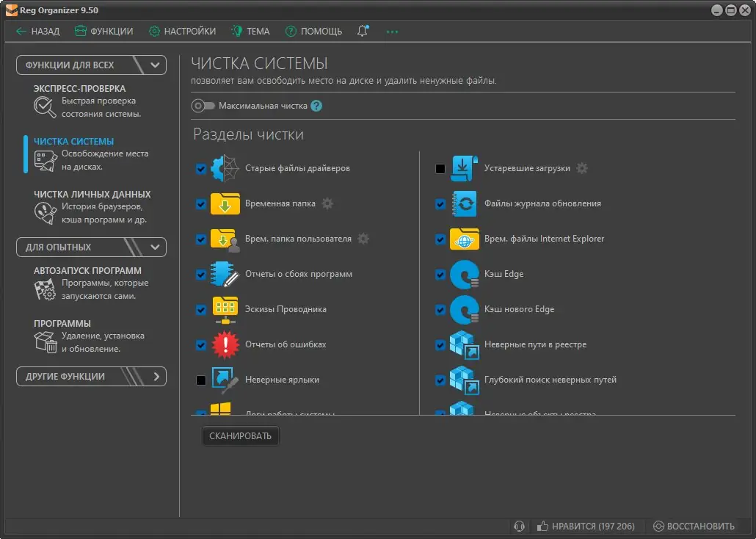This screenshot has height=539, width=756.
Task: Check the Устаревшие загрузки checkbox
Action: pos(440,169)
